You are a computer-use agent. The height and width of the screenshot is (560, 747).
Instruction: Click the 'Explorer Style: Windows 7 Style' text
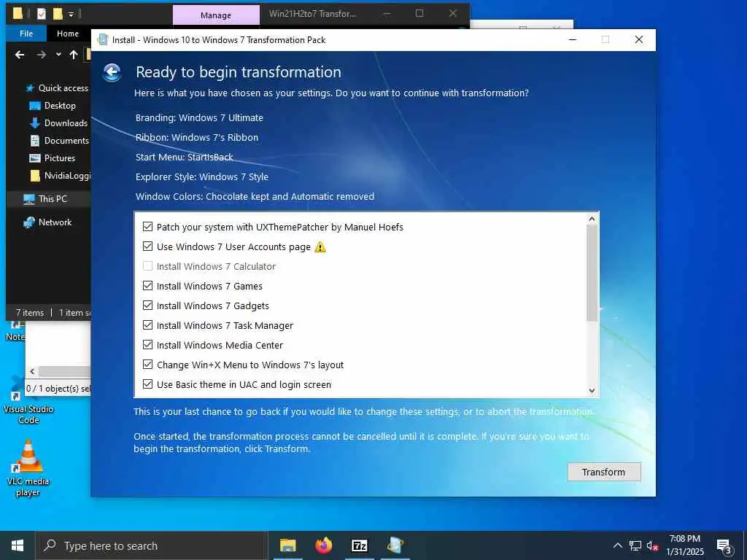coord(202,177)
